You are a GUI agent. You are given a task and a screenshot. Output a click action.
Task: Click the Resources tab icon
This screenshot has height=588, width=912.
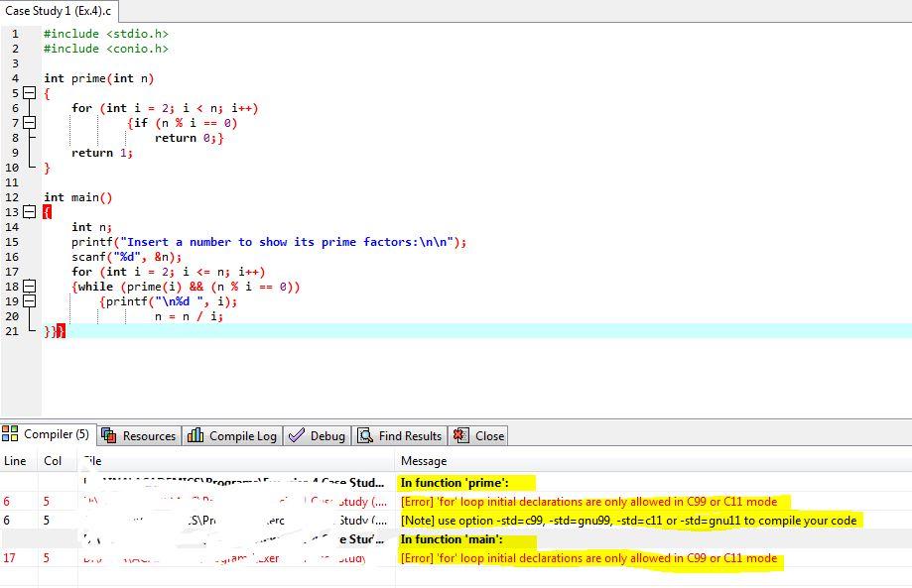click(x=108, y=434)
